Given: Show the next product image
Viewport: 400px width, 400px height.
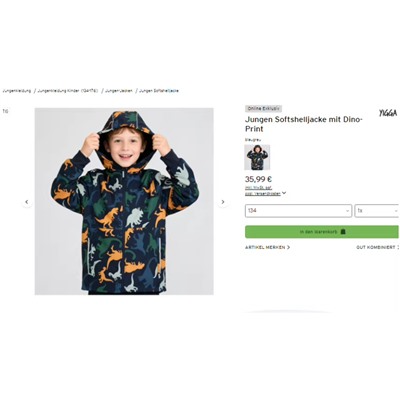Looking at the screenshot, I should tap(223, 202).
